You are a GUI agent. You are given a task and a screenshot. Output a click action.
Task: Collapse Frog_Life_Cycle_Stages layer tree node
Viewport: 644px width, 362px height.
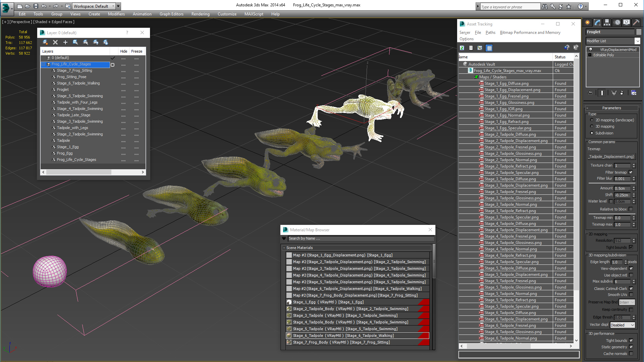tap(43, 64)
